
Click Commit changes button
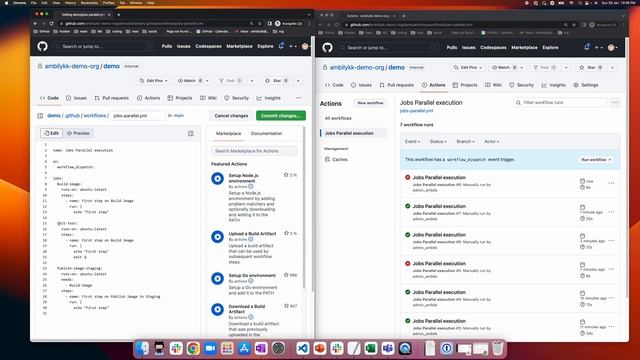click(x=281, y=116)
